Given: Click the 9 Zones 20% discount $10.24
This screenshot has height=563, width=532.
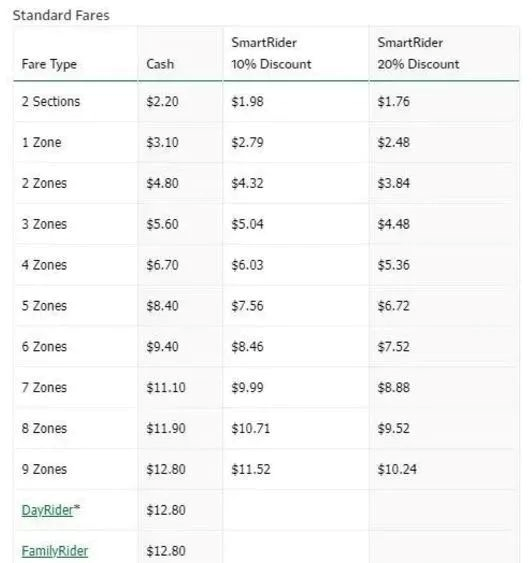Looking at the screenshot, I should pyautogui.click(x=397, y=469).
